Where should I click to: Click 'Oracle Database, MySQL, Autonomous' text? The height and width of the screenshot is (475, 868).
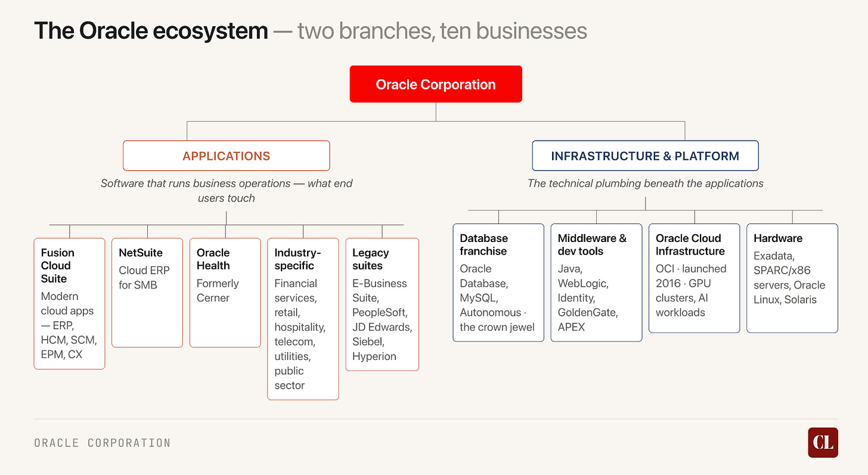pyautogui.click(x=497, y=298)
